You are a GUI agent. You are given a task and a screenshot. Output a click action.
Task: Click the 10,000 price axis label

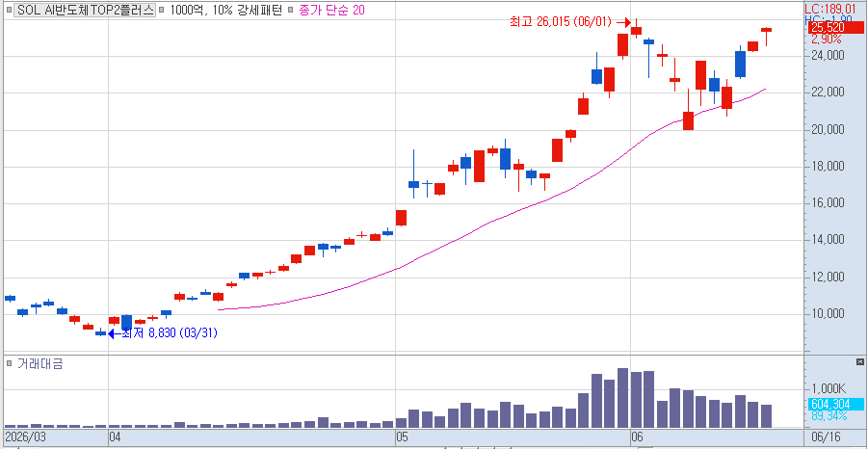pos(829,314)
